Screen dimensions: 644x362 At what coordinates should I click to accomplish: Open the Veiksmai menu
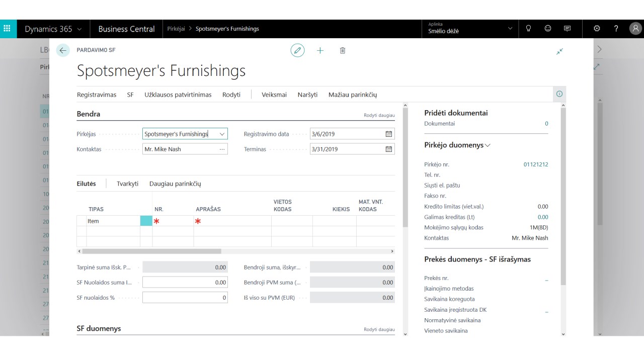point(274,95)
